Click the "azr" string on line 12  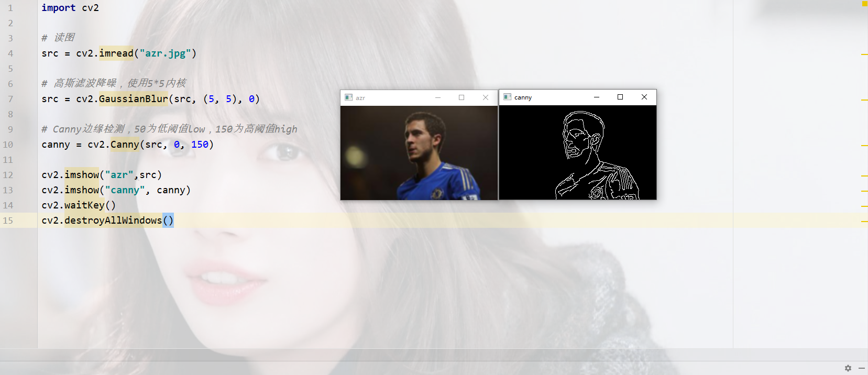click(x=119, y=175)
